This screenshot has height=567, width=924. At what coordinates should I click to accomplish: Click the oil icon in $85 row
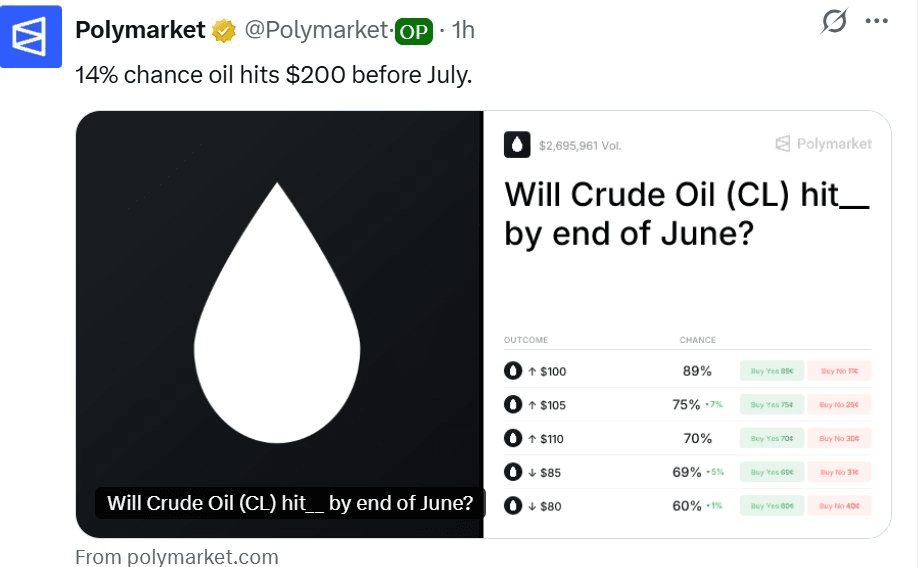click(513, 472)
